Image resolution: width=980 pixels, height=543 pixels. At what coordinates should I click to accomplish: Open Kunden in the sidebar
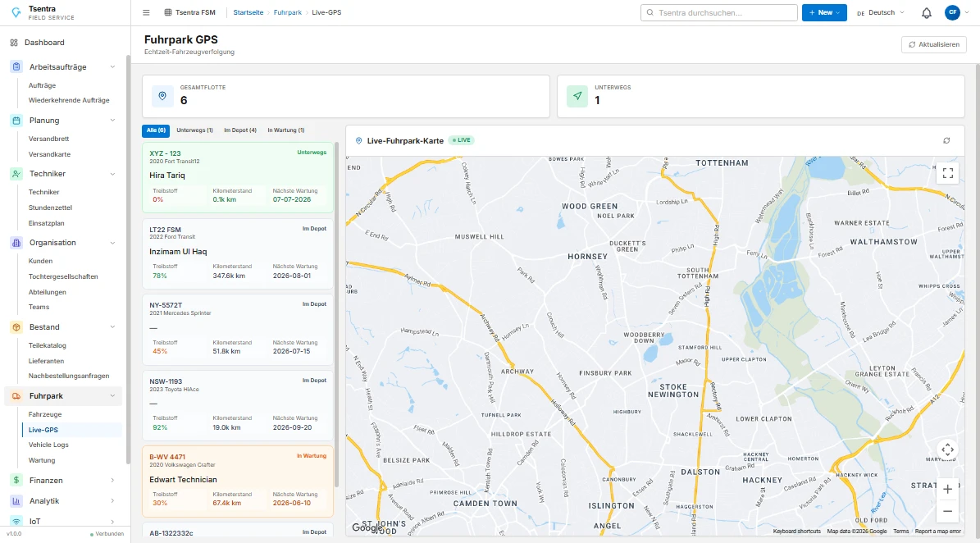41,261
